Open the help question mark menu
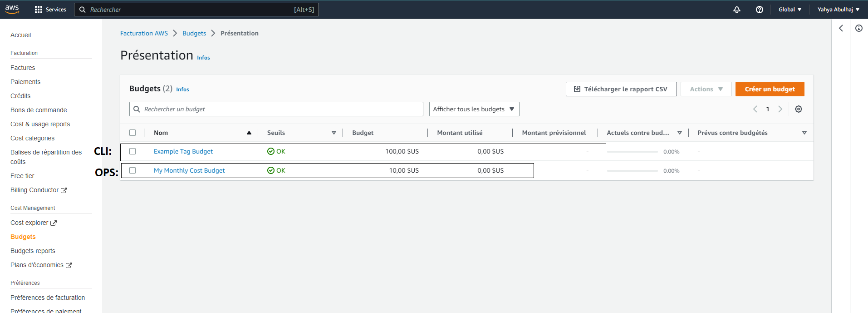Viewport: 868px width, 313px height. (x=760, y=10)
